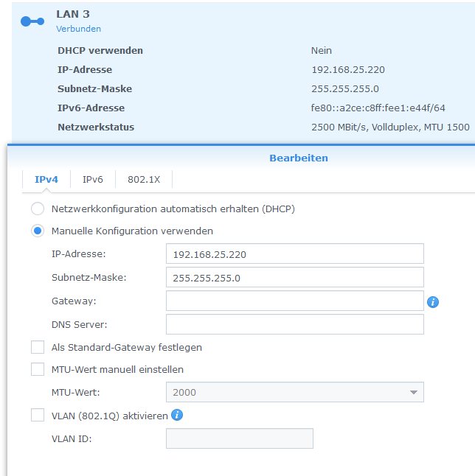The height and width of the screenshot is (476, 475).
Task: Select automatic DHCP network configuration
Action: click(38, 209)
